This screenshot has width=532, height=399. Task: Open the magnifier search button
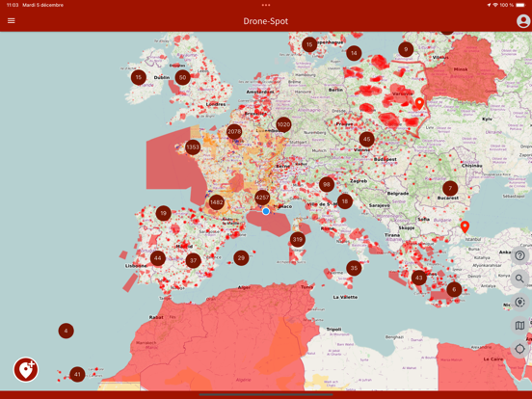coord(519,279)
